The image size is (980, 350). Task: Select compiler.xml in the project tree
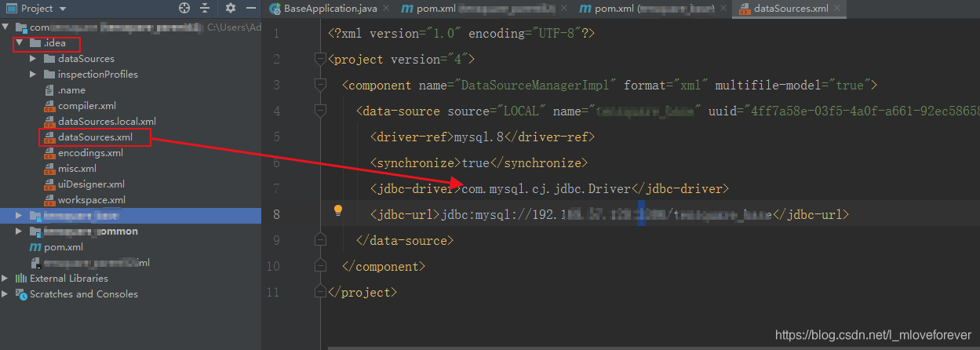87,106
